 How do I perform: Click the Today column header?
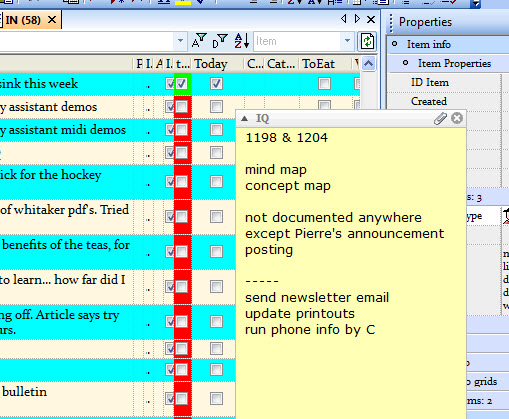coord(211,64)
